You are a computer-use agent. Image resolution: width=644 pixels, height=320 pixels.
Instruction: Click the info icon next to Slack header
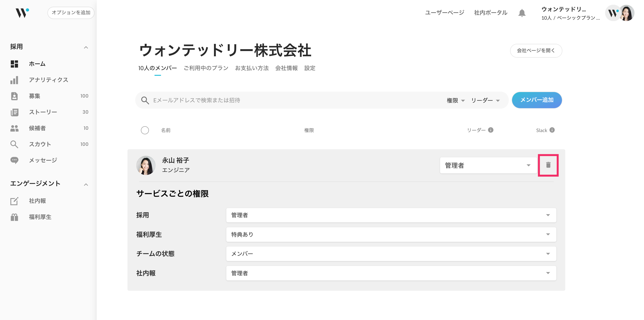(x=552, y=130)
